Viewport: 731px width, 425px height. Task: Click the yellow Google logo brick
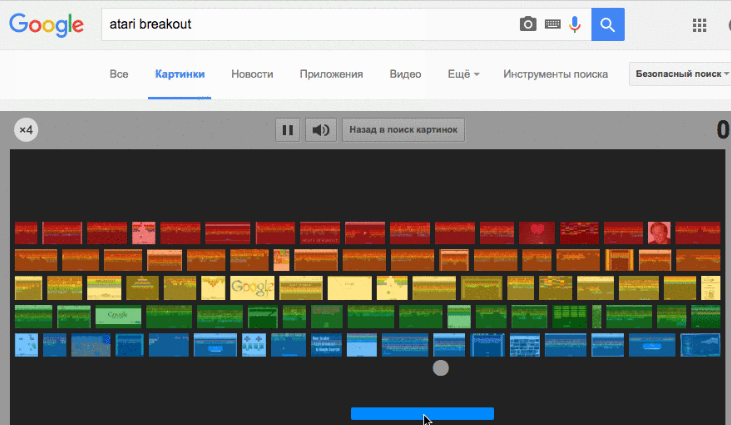252,288
